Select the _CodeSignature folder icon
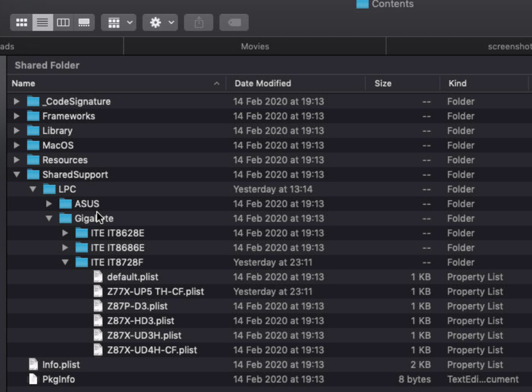Screen dimensions: 532x392 (x=33, y=101)
